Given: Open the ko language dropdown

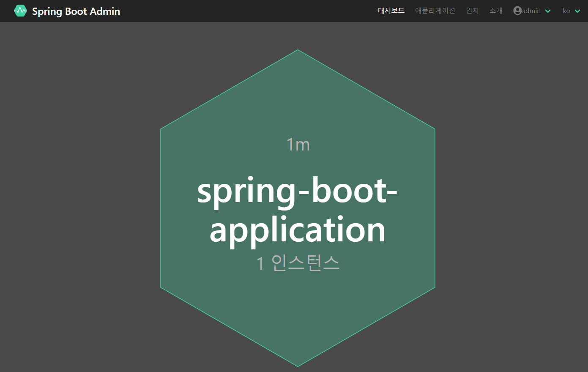Looking at the screenshot, I should 571,11.
